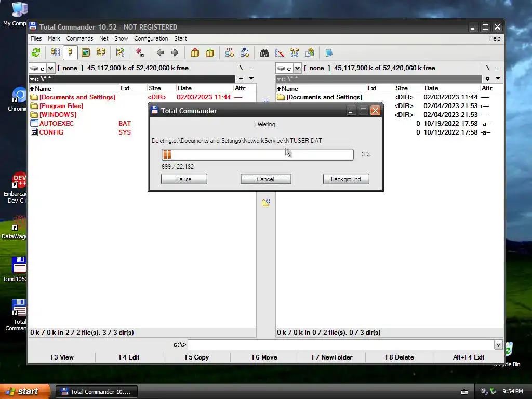Open right panel favorites asterisk button
The width and height of the screenshot is (532, 399).
(487, 79)
